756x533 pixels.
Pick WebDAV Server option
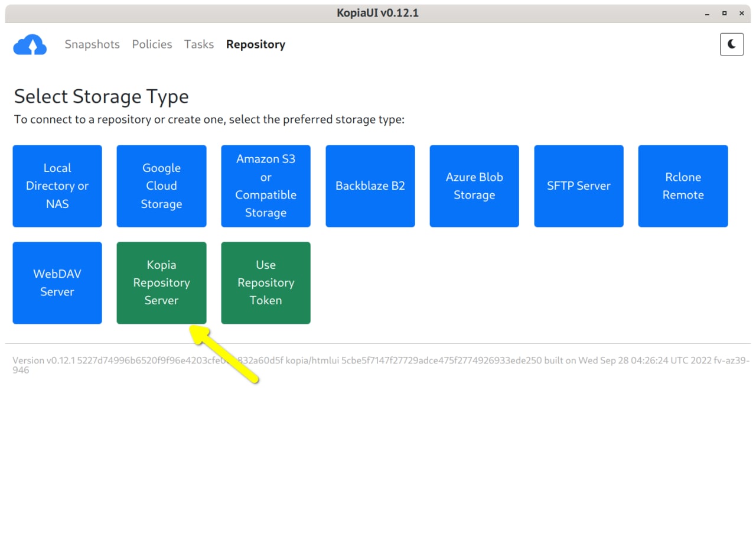tap(57, 283)
